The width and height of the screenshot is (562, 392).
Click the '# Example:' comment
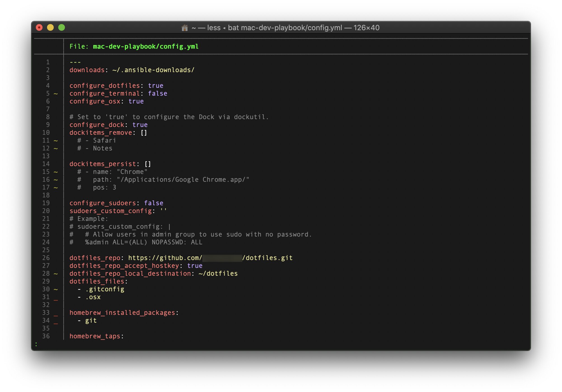click(x=89, y=219)
